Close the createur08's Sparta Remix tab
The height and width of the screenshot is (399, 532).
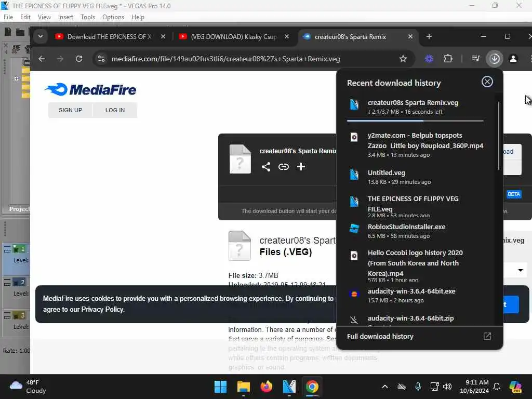coord(410,36)
